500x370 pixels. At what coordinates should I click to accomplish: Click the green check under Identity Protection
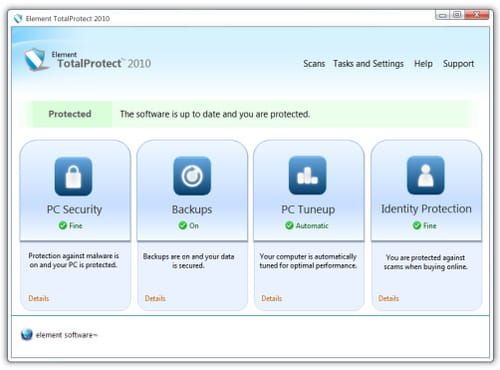coord(417,226)
